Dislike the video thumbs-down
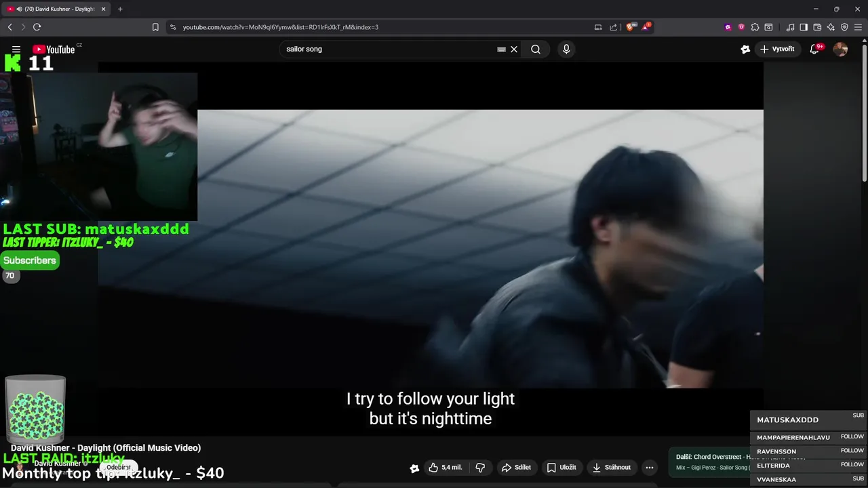Image resolution: width=868 pixels, height=488 pixels. (480, 468)
